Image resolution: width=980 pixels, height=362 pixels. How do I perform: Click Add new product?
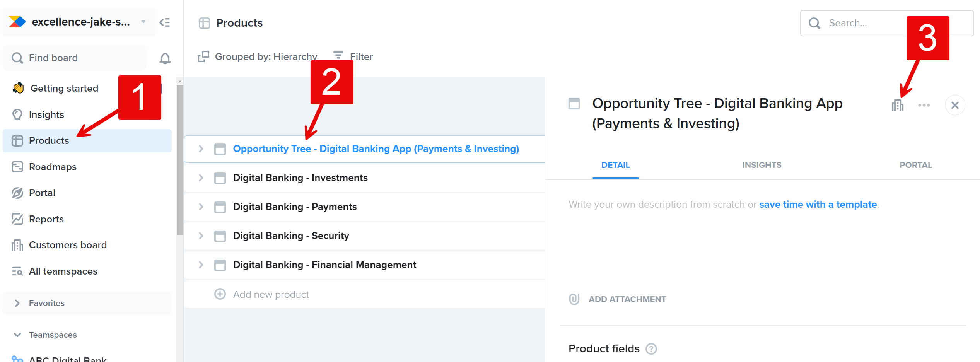tap(271, 294)
